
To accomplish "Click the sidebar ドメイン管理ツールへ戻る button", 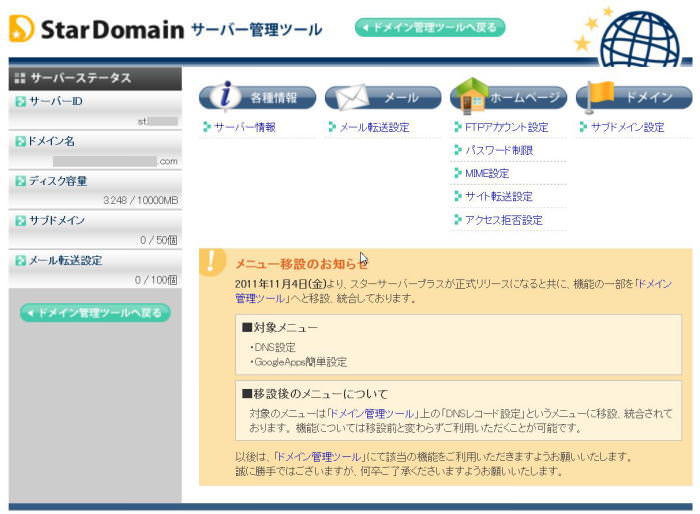I will pyautogui.click(x=95, y=313).
